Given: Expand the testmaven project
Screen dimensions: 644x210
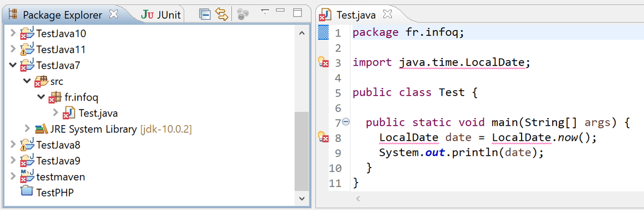Looking at the screenshot, I should coord(13,176).
